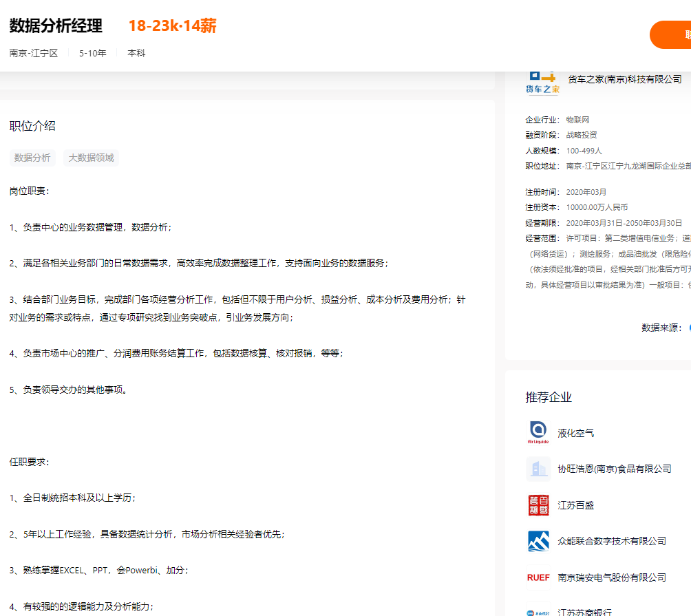Click the 岗位职责 heading
This screenshot has width=691, height=616.
[x=29, y=191]
